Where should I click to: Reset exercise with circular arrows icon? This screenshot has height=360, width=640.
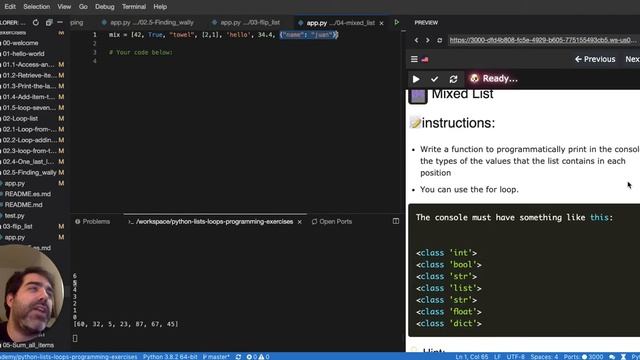click(453, 79)
